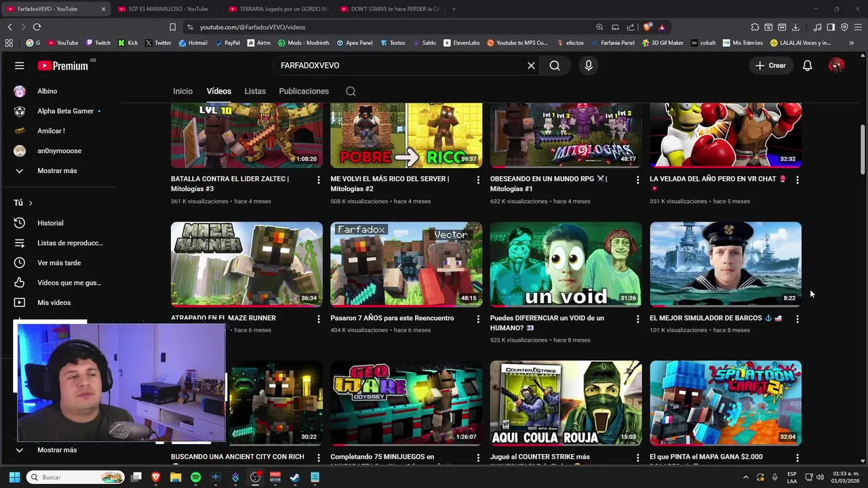Open Mods - Modrinth bookmark
Screen dimensions: 868x488
pos(304,43)
